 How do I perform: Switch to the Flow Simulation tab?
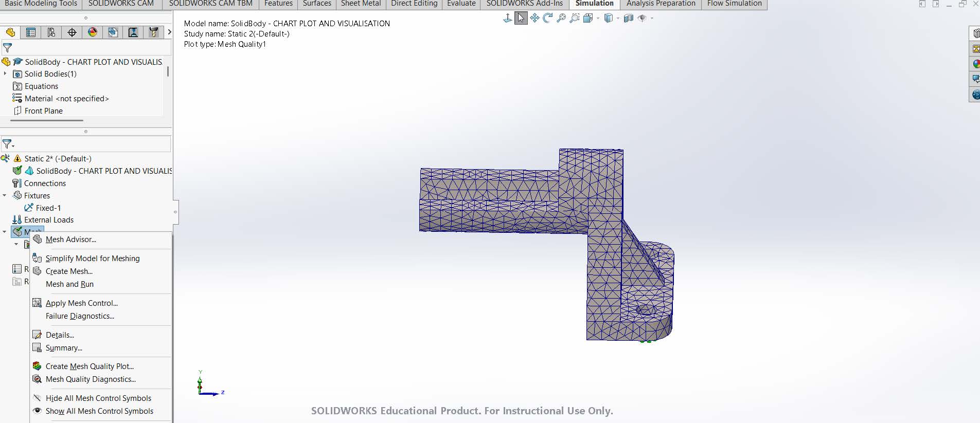click(734, 4)
